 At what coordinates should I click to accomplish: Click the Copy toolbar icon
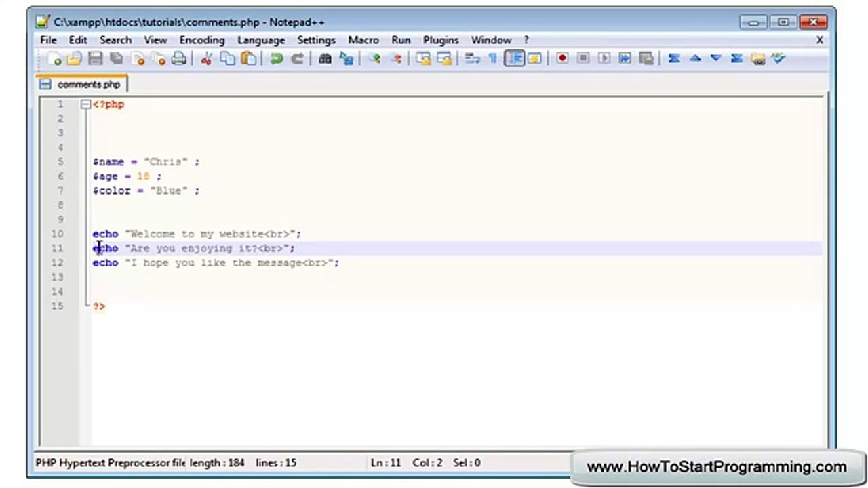(228, 59)
